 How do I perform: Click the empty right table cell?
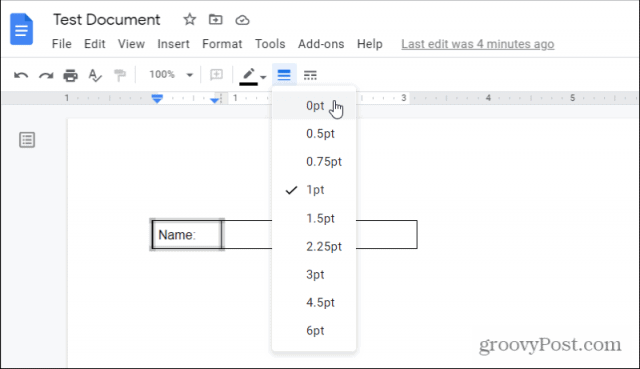[387, 234]
